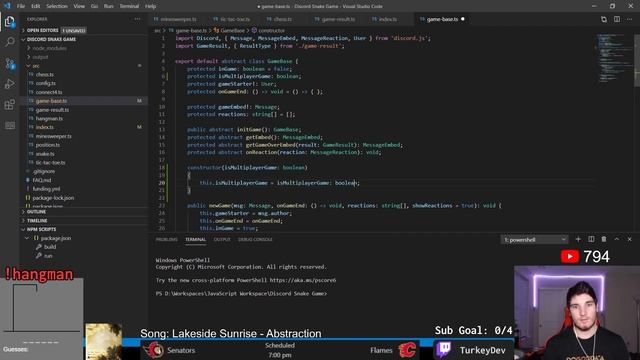Split the editor to the right
Screen dimensions: 640x360
point(617,19)
